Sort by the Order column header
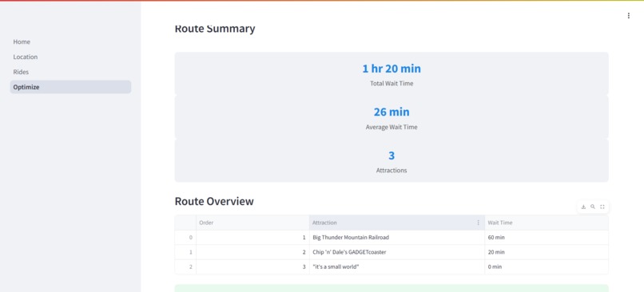Screen dimensions: 644x292 (x=252, y=223)
